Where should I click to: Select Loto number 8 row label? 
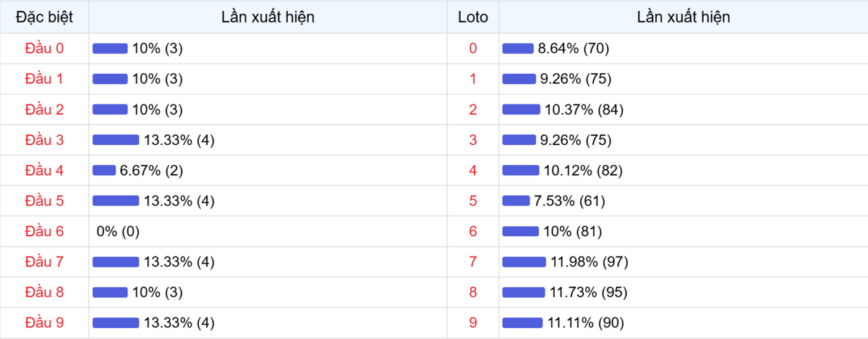[473, 293]
